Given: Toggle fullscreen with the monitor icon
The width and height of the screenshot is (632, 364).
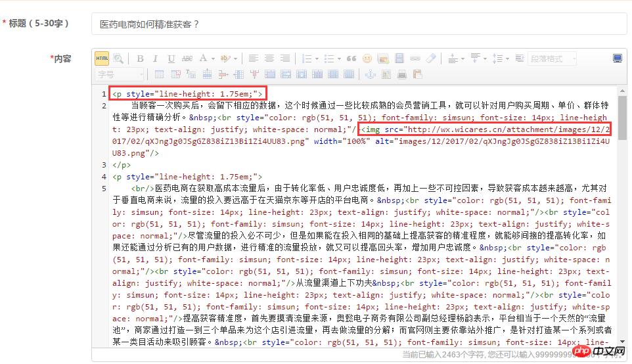Looking at the screenshot, I should click(x=617, y=58).
